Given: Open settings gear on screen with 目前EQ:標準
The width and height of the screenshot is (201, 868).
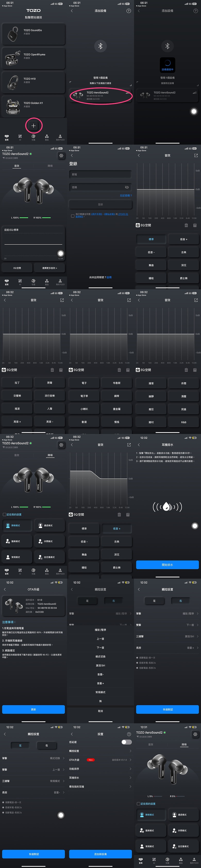Looking at the screenshot, I should [61, 155].
